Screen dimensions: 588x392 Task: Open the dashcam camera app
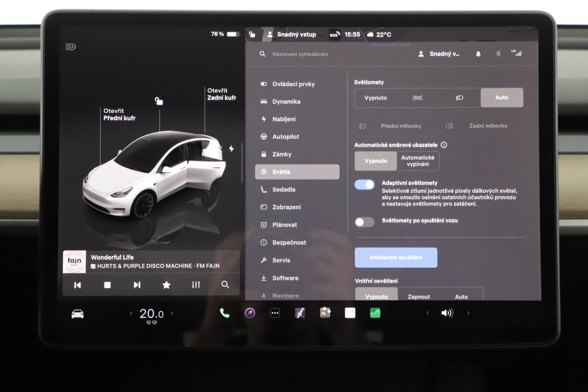[250, 313]
